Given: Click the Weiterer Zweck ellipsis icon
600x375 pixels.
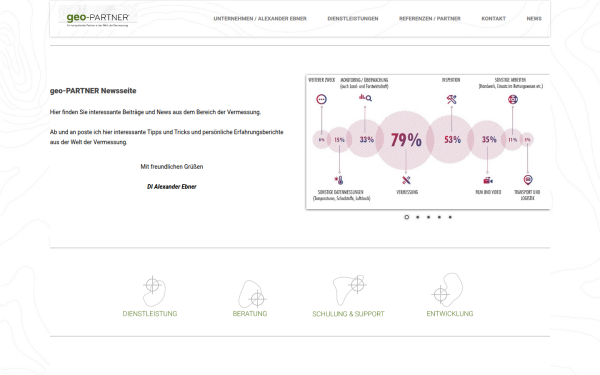Looking at the screenshot, I should (x=321, y=99).
